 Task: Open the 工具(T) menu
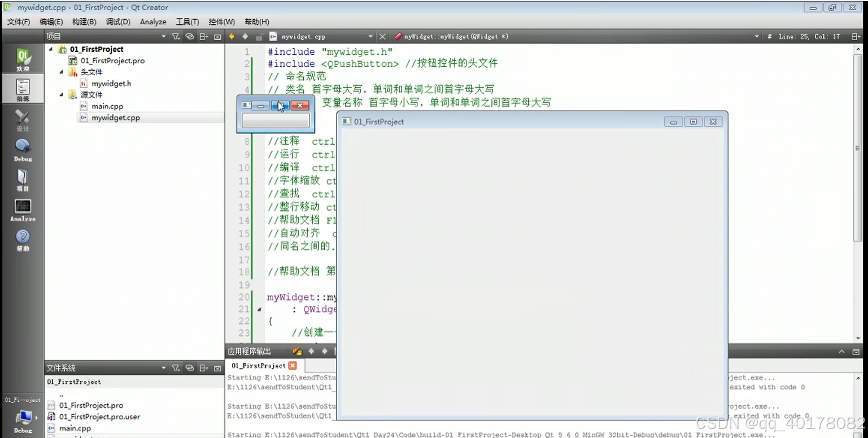point(187,21)
